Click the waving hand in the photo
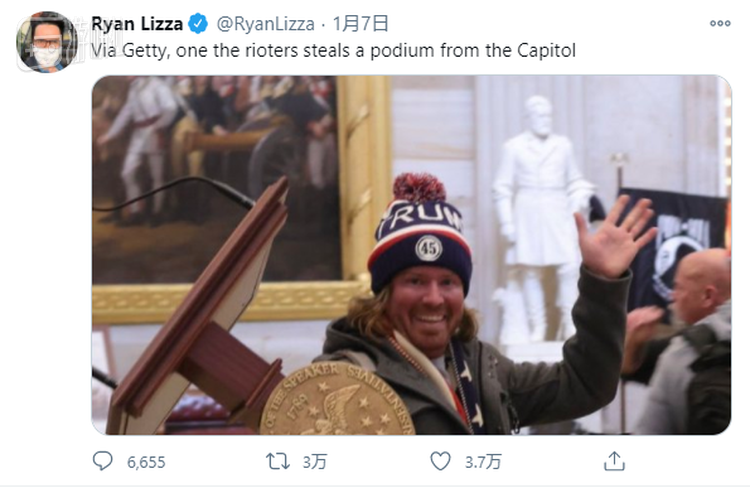Screen dimensions: 750x488 (615, 237)
